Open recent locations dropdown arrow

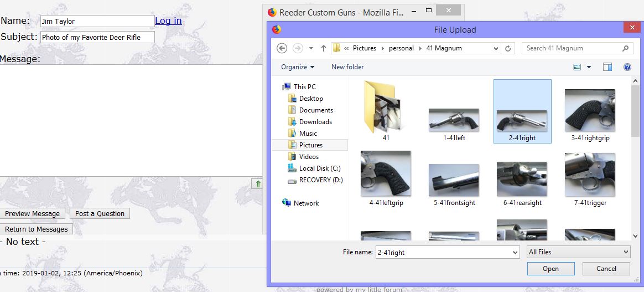[311, 48]
